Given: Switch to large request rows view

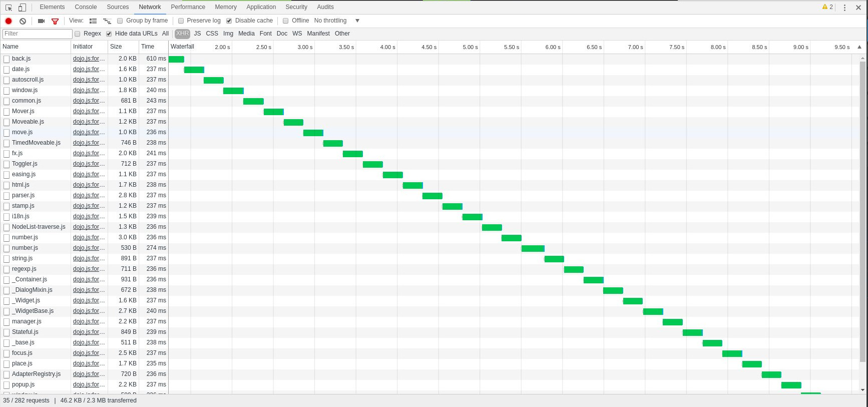Looking at the screenshot, I should pos(93,21).
